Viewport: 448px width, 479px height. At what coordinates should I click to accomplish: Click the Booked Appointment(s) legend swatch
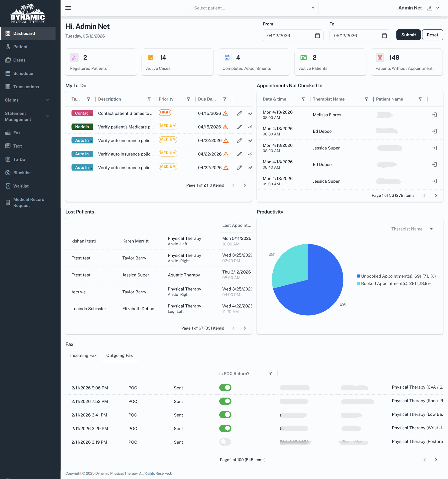pyautogui.click(x=358, y=283)
